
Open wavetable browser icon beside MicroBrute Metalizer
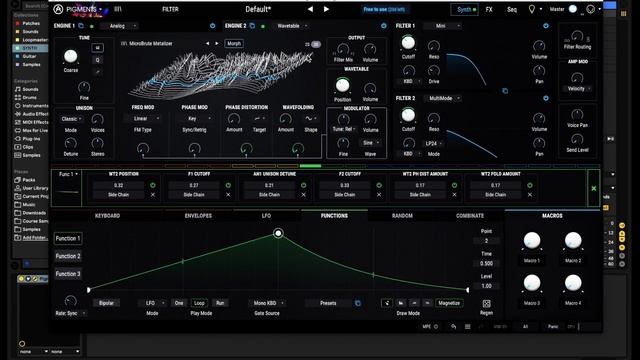(x=124, y=43)
